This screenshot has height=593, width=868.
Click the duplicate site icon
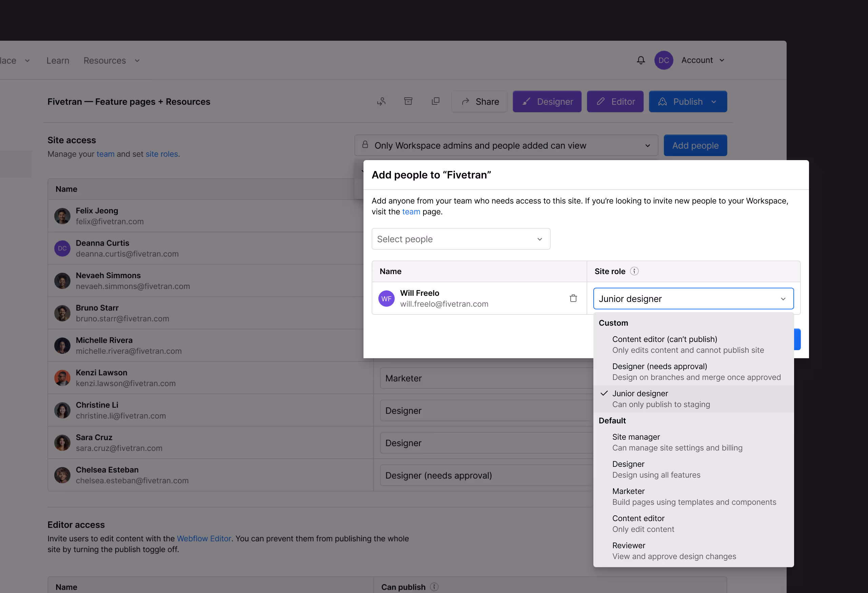pos(435,101)
